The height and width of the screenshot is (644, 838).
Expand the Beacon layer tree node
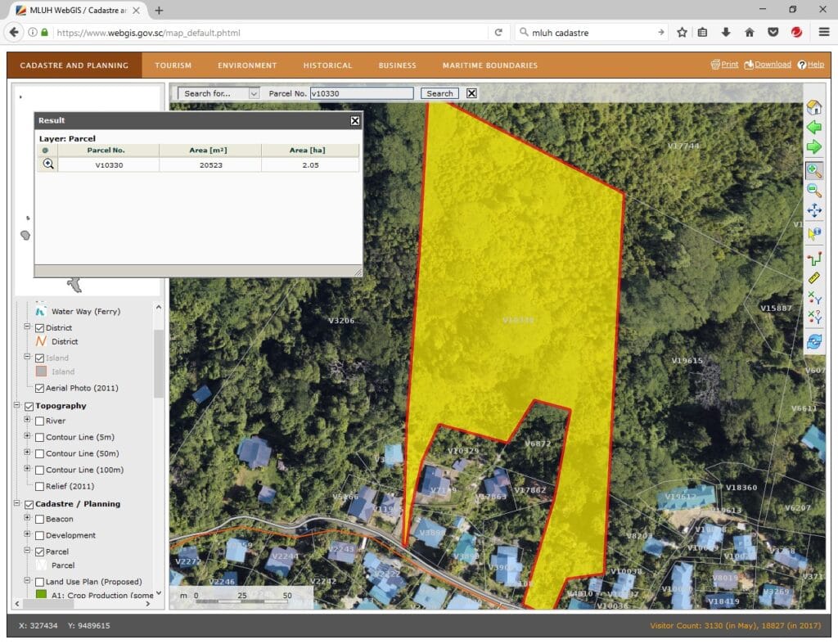pyautogui.click(x=27, y=518)
